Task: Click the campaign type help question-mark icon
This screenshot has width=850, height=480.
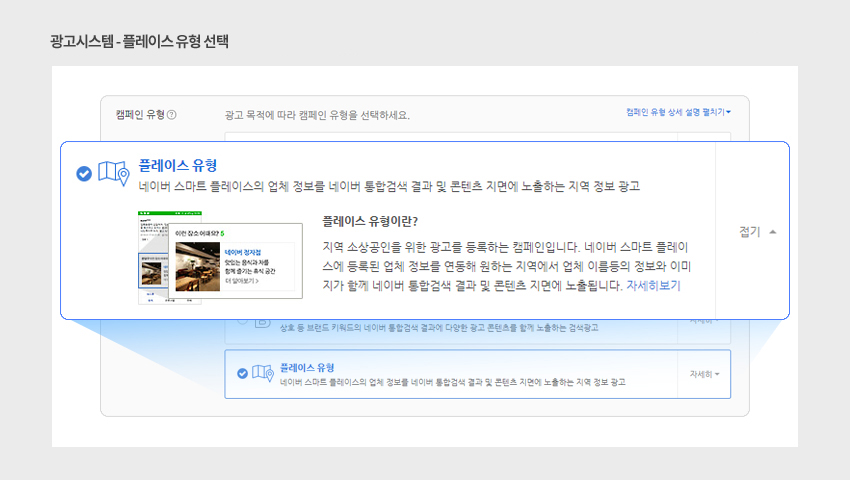Action: pyautogui.click(x=172, y=114)
